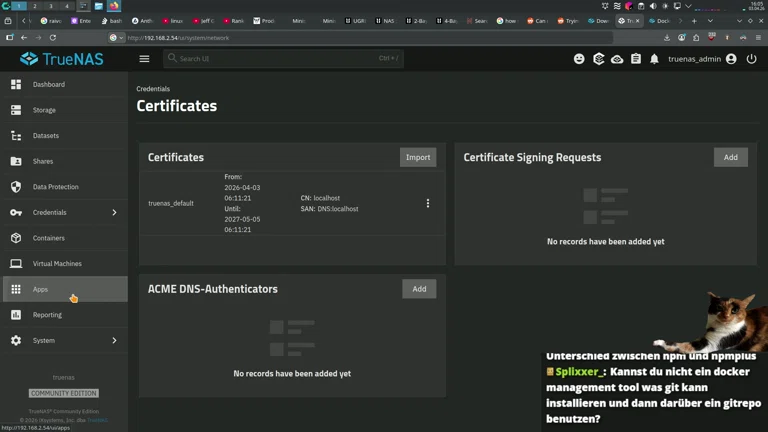Toggle the sidebar hamburger menu

click(144, 59)
